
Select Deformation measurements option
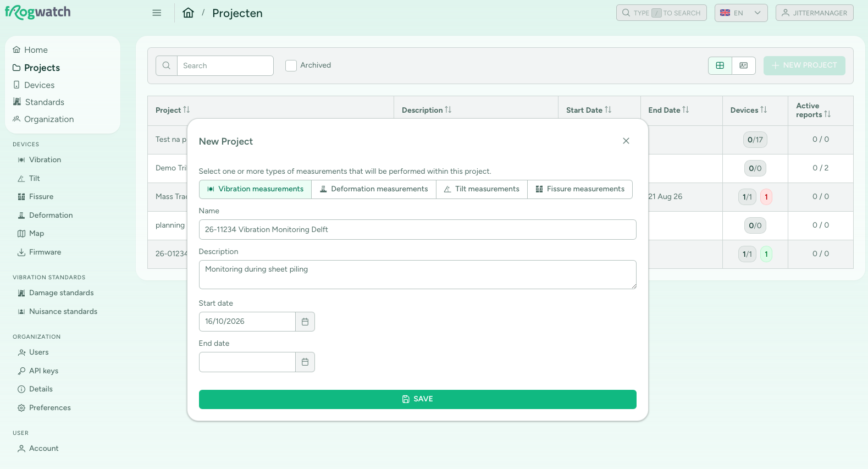374,189
